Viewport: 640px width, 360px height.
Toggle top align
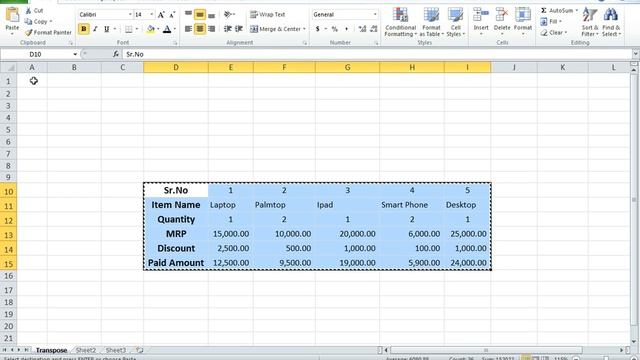click(x=188, y=14)
